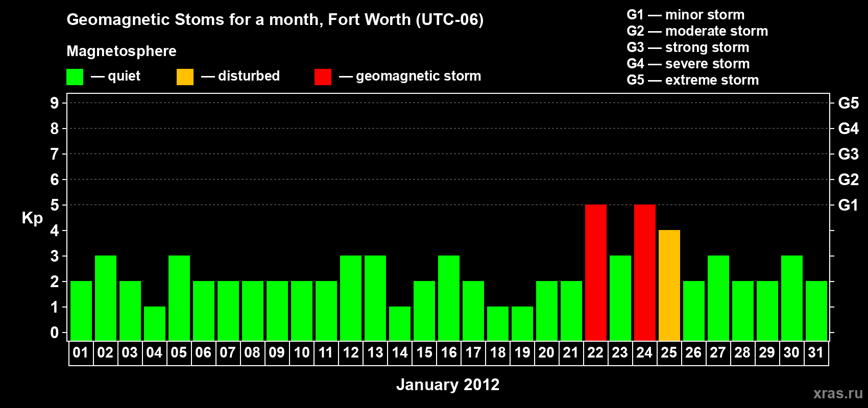Click the Kp axis value 9
The image size is (868, 408).
(x=55, y=103)
